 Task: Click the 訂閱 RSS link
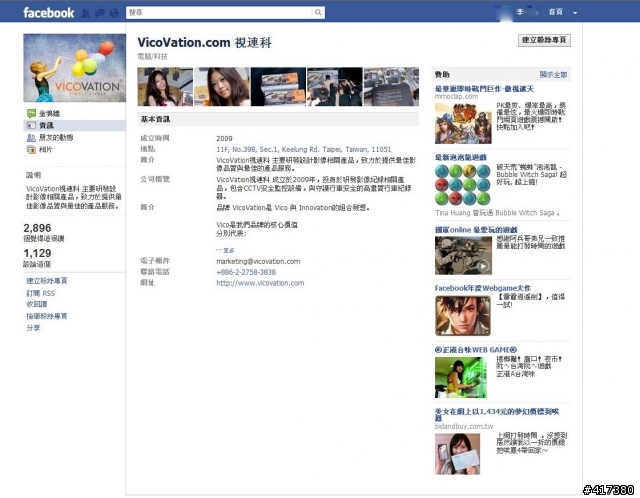coord(40,293)
